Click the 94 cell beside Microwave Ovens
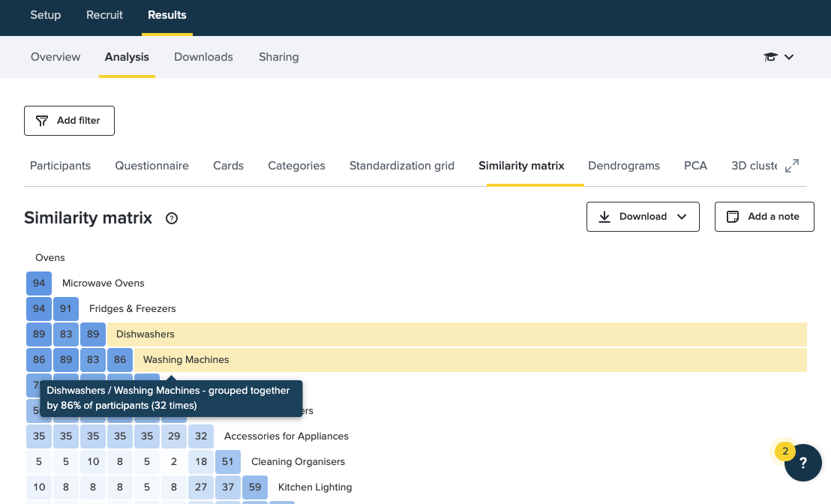Viewport: 831px width, 504px height. [39, 283]
